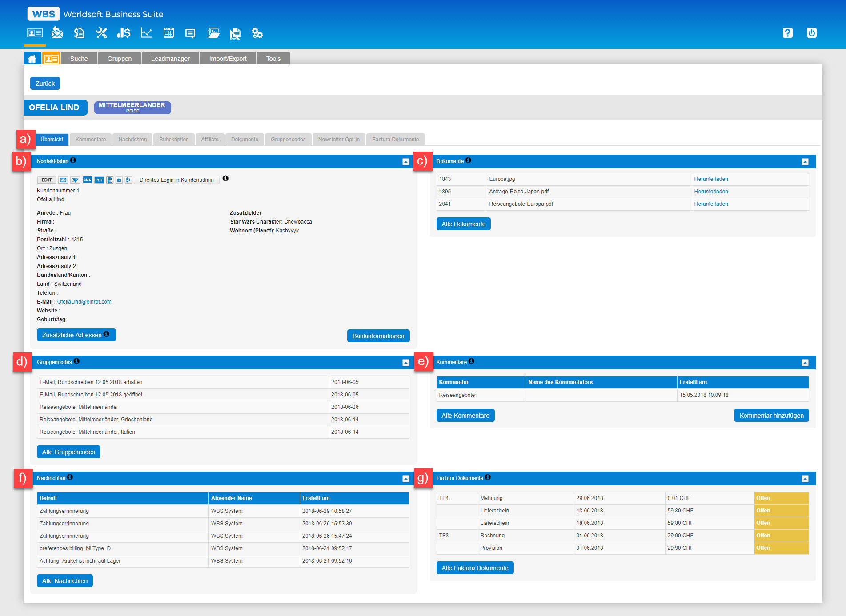Screen dimensions: 846x616
Task: Click Kommentar hinzufügen button
Action: click(771, 416)
